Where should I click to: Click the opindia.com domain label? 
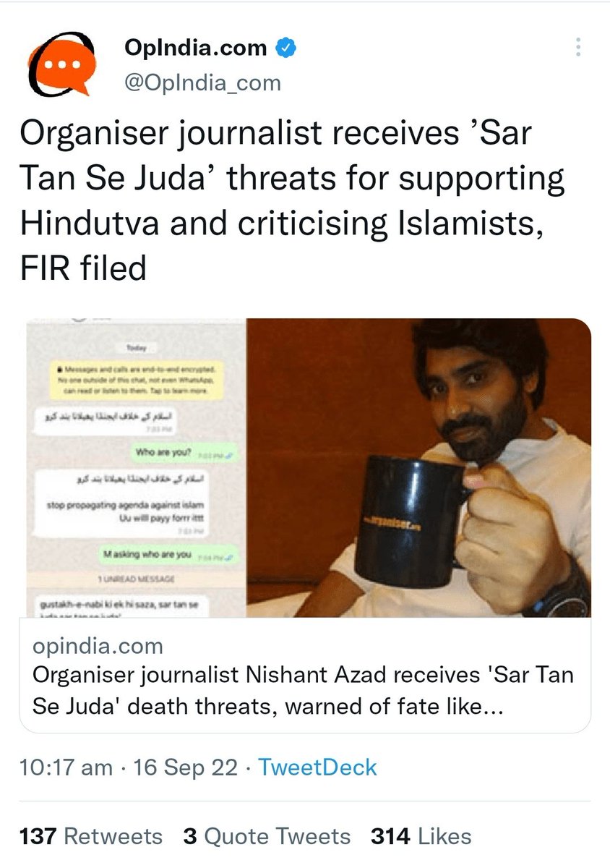point(98,644)
